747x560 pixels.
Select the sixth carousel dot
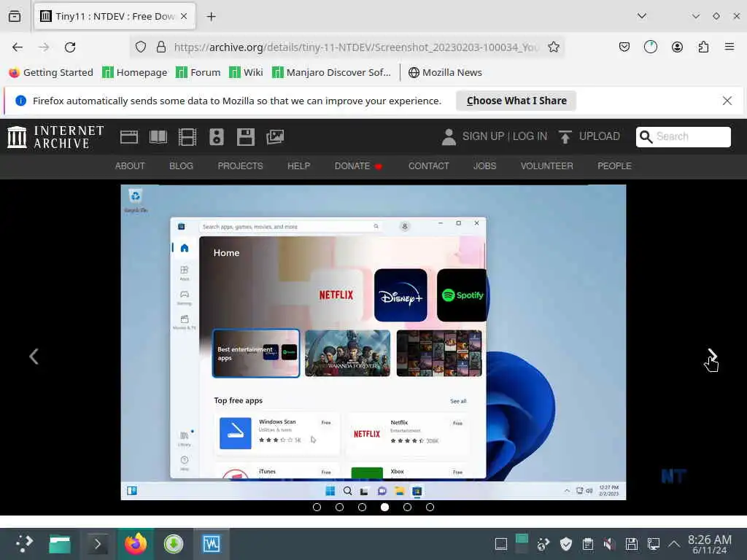(430, 507)
